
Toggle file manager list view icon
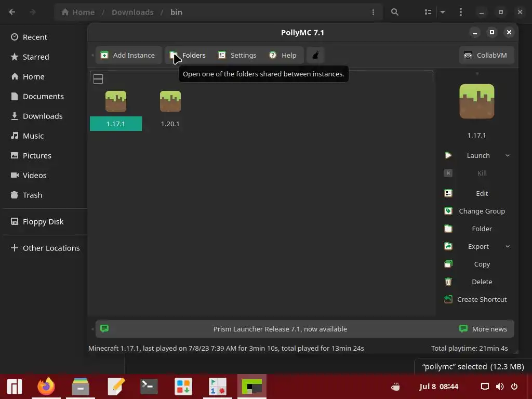coord(428,12)
